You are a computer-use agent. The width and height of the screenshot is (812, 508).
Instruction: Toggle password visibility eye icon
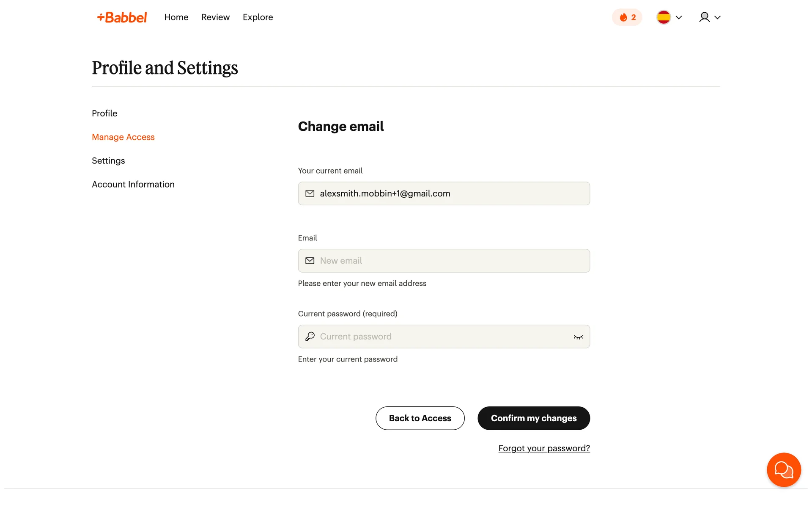coord(578,337)
